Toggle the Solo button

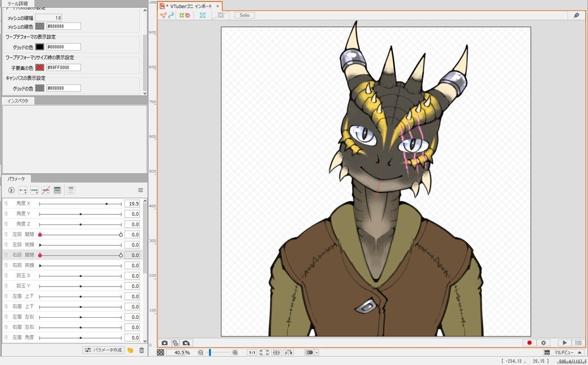[x=244, y=15]
